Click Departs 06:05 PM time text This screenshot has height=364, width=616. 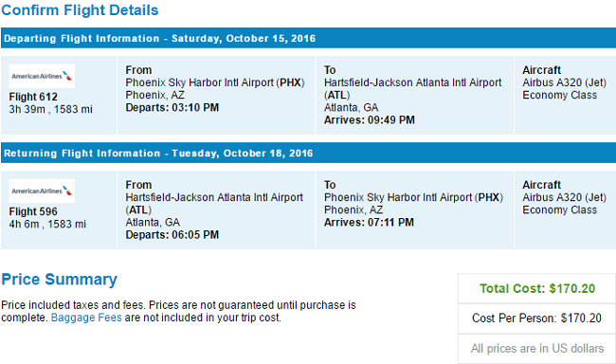[172, 235]
